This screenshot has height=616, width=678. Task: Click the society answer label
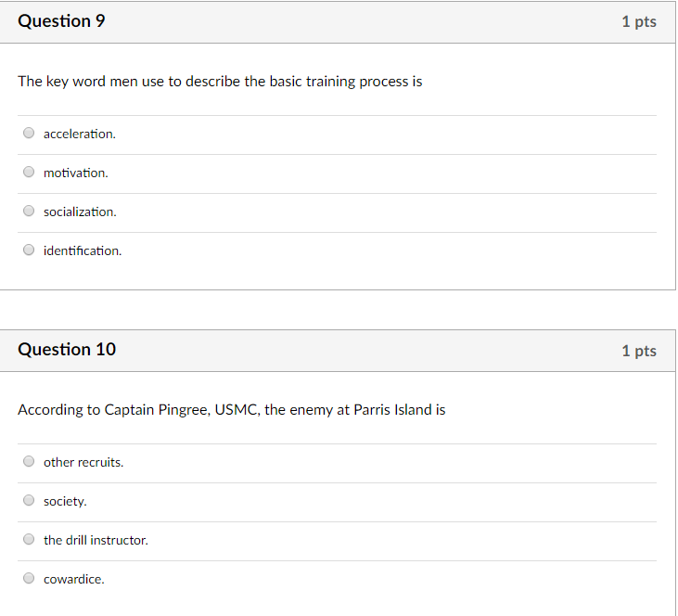[65, 501]
